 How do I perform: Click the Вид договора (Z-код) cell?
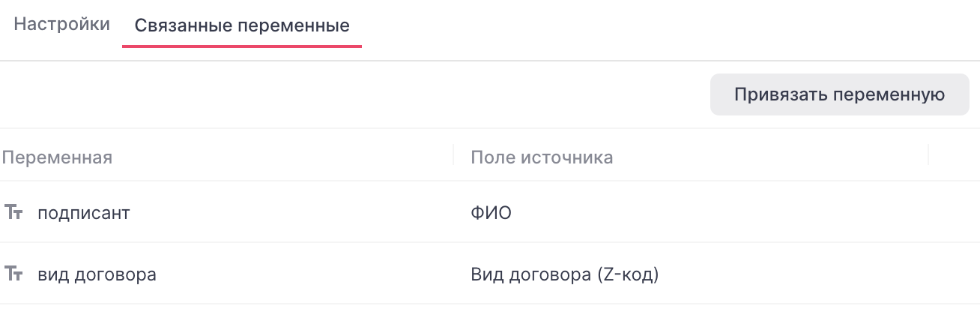(564, 274)
